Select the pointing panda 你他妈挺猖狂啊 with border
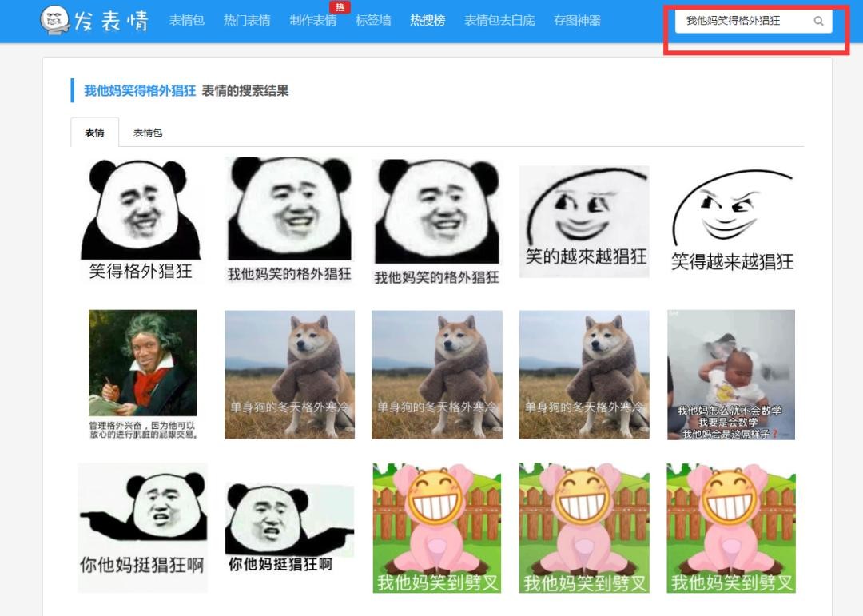The image size is (863, 616). [142, 527]
